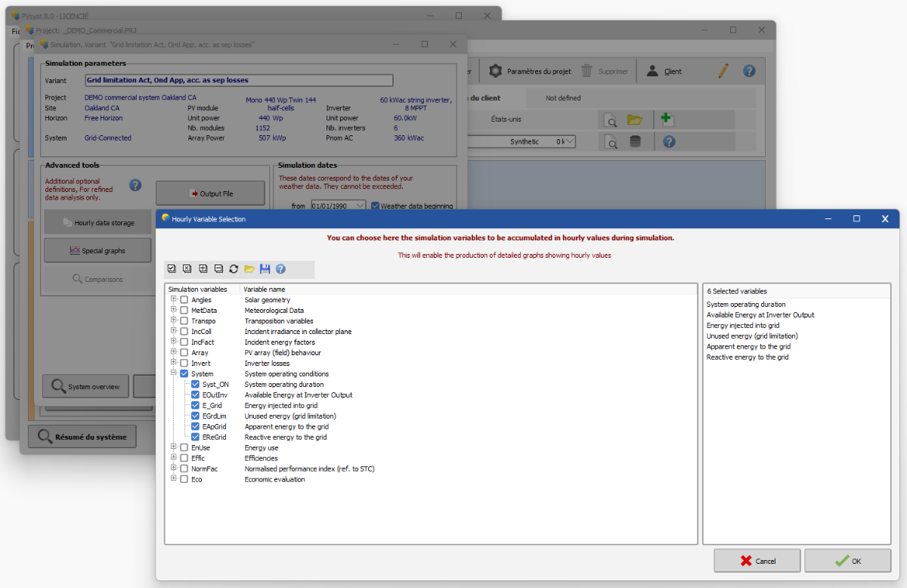The image size is (907, 588).
Task: Save variable selection with blue floppy icon
Action: pos(265,269)
